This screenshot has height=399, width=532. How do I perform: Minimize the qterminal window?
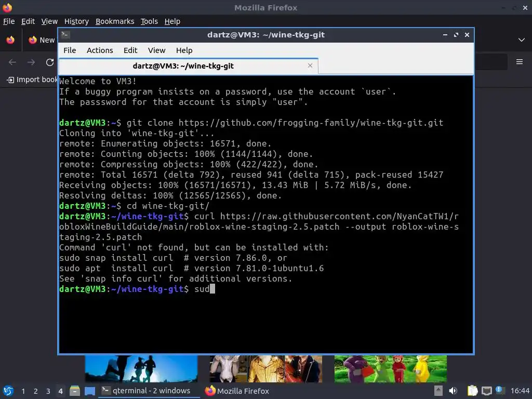pos(445,35)
